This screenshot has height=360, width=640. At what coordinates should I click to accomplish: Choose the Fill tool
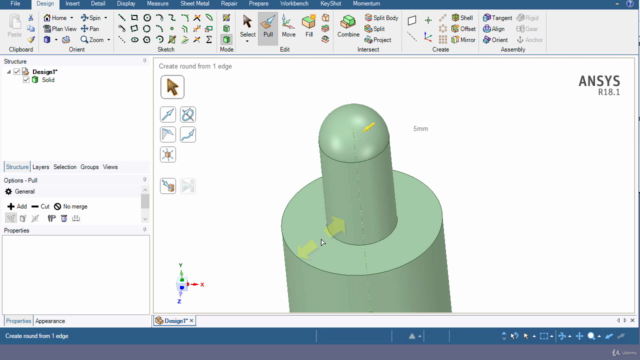click(309, 27)
